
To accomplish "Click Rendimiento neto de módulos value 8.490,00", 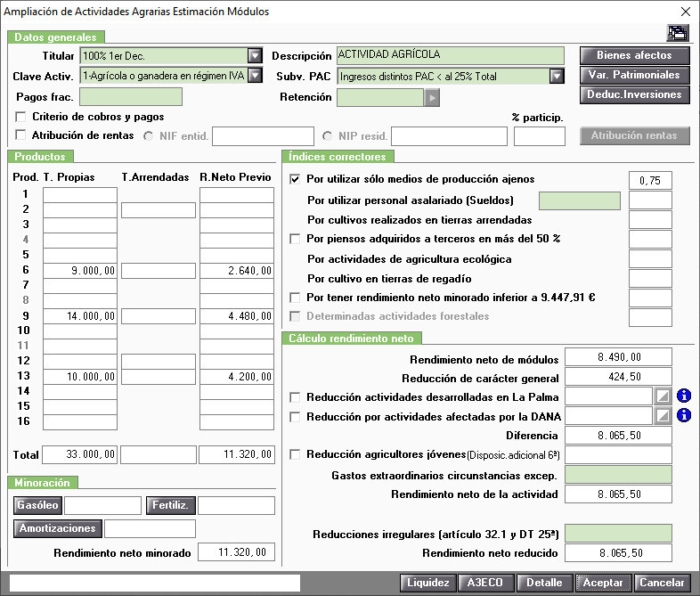I will coord(618,357).
